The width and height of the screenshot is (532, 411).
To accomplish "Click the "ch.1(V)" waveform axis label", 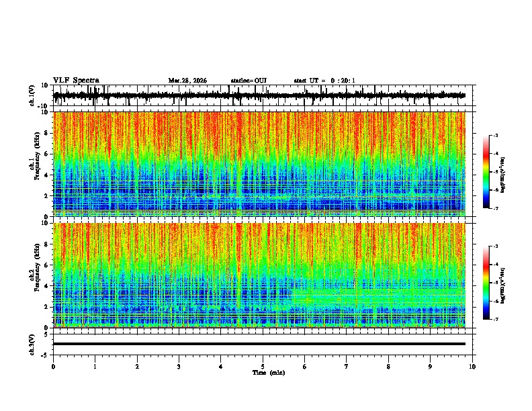I will tap(32, 95).
